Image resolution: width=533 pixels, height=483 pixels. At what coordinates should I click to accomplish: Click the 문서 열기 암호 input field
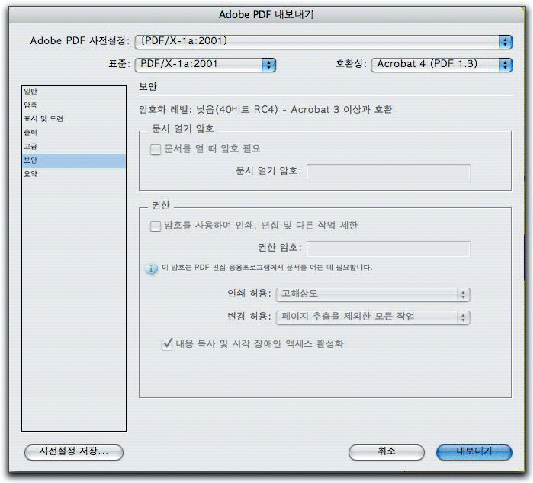pos(389,172)
